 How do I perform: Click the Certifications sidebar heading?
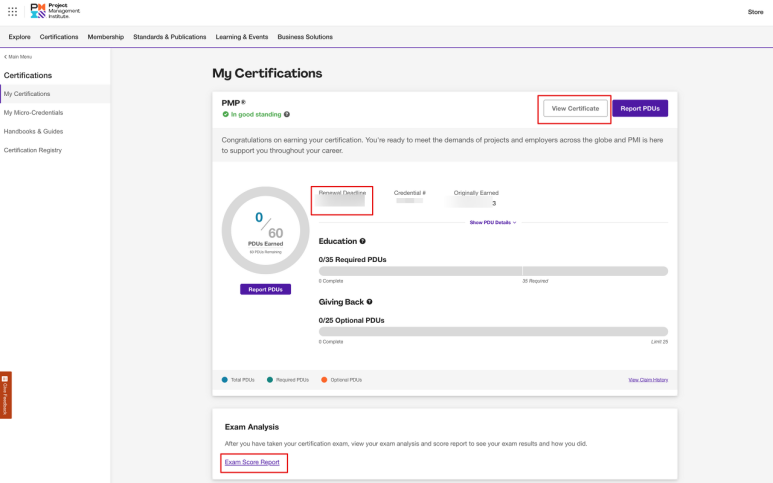click(x=28, y=75)
